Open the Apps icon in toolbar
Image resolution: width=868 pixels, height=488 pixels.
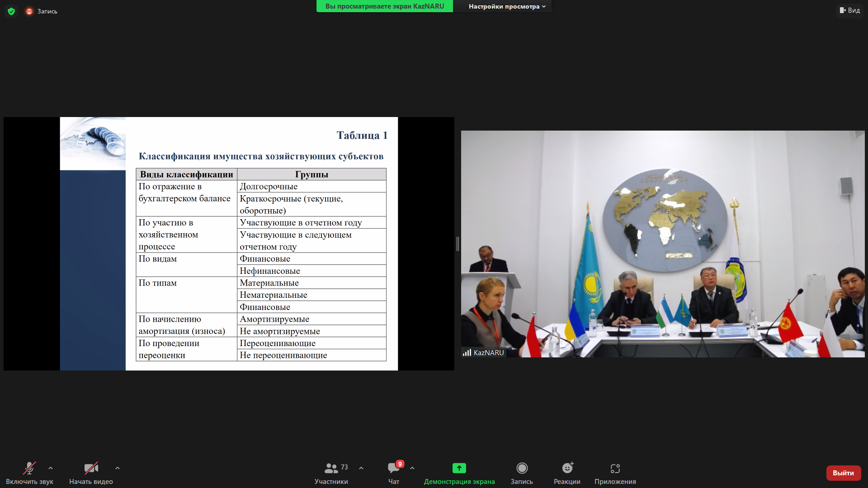(615, 468)
